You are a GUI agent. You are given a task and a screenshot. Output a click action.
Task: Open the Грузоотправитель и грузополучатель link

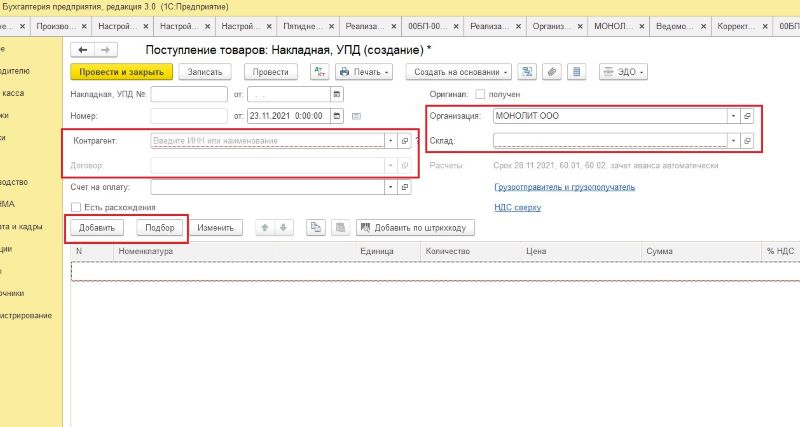click(x=564, y=187)
